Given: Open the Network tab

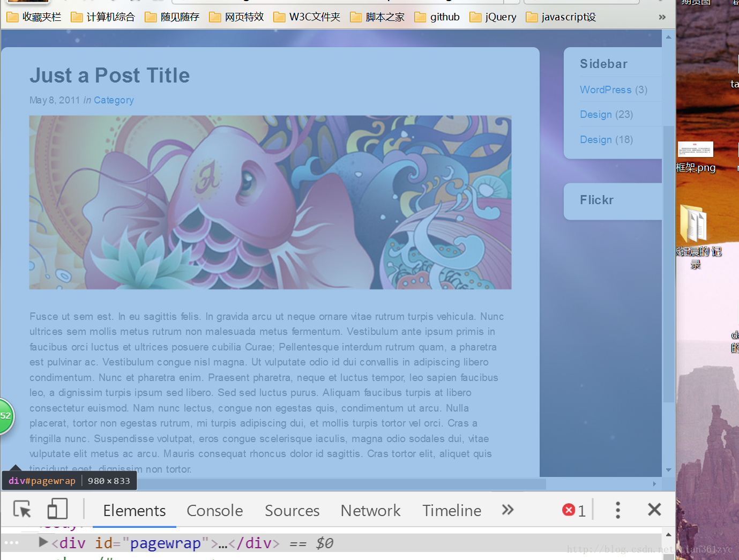Looking at the screenshot, I should 370,510.
